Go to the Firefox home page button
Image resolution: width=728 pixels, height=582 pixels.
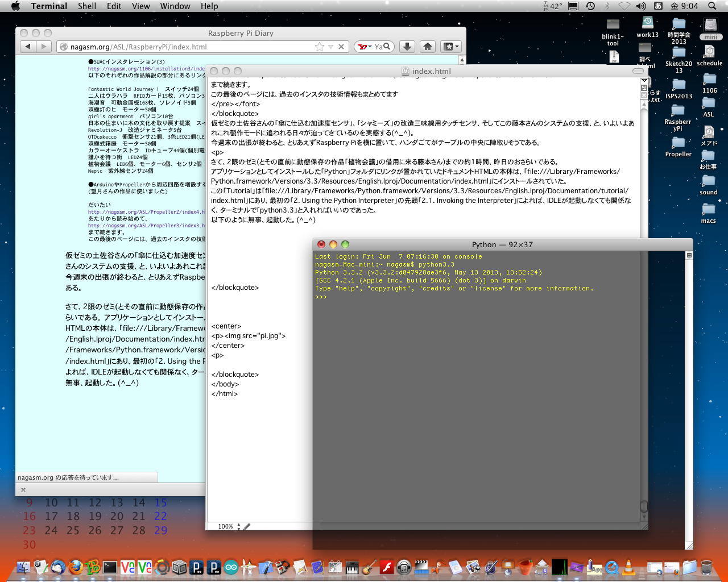[x=428, y=47]
